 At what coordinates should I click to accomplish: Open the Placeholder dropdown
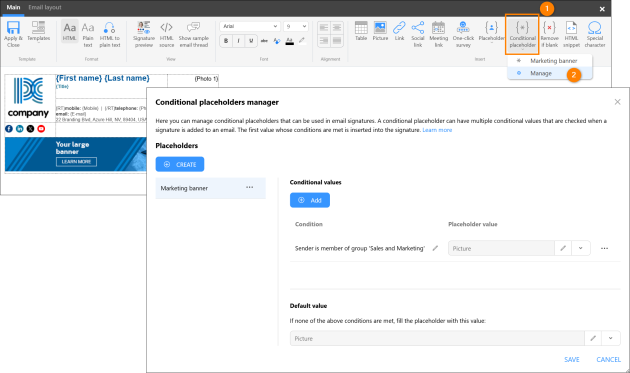[491, 32]
